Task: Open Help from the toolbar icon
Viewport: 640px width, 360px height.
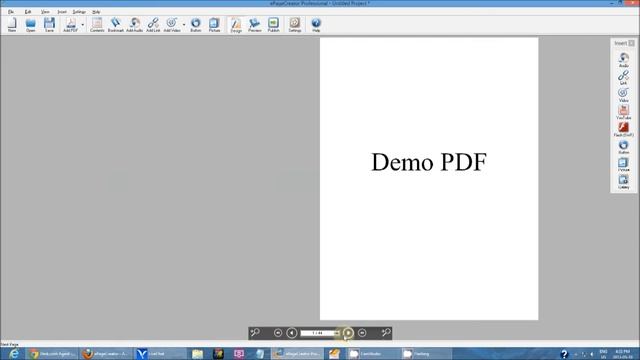Action: pos(316,25)
